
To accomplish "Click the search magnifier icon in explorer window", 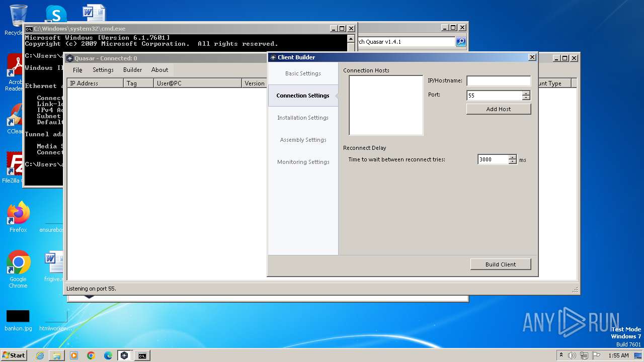I will pos(461,42).
